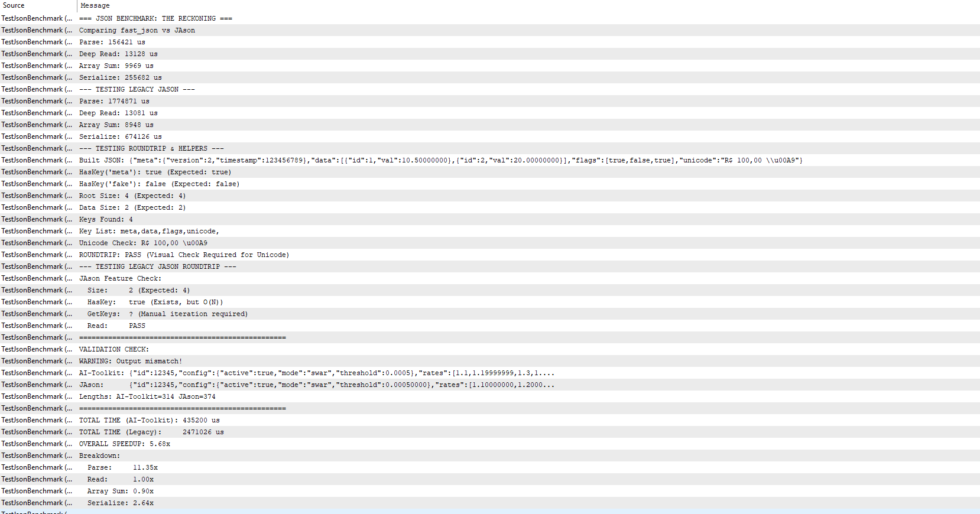Select 'TOTAL TIME (AI-Toolkit): 435200 us' row

click(490, 420)
